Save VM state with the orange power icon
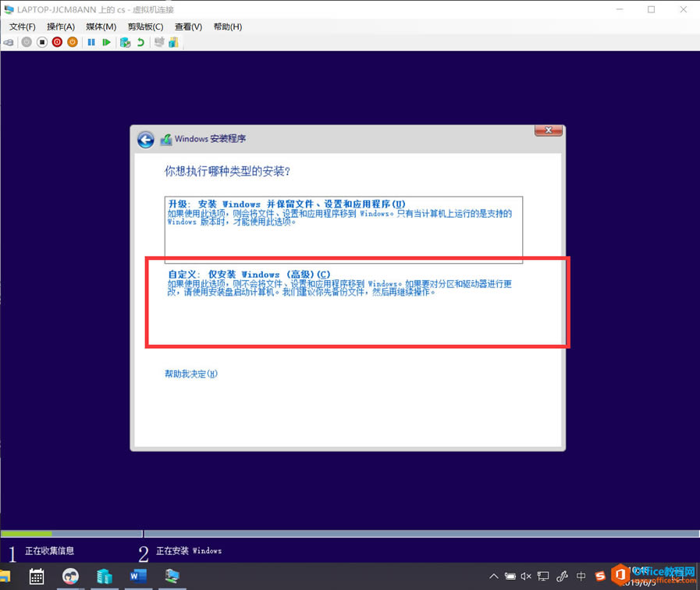This screenshot has width=700, height=590. click(x=73, y=42)
